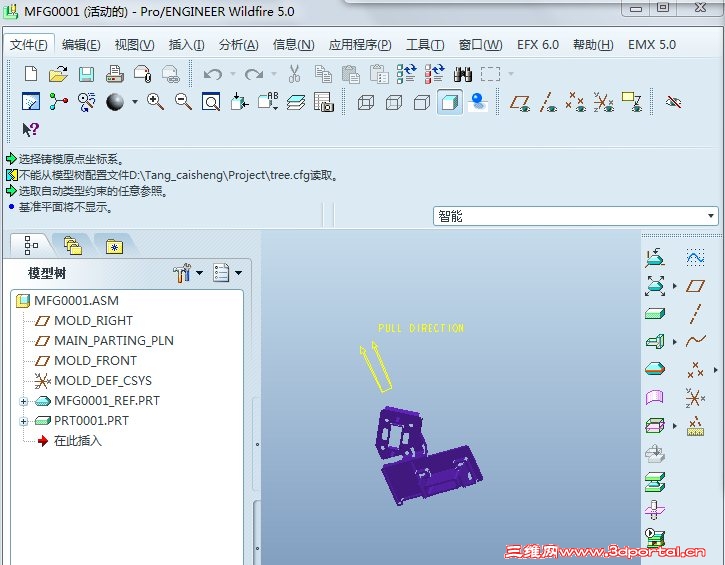
Task: Open model tree Show dropdown arrow
Action: pos(239,273)
